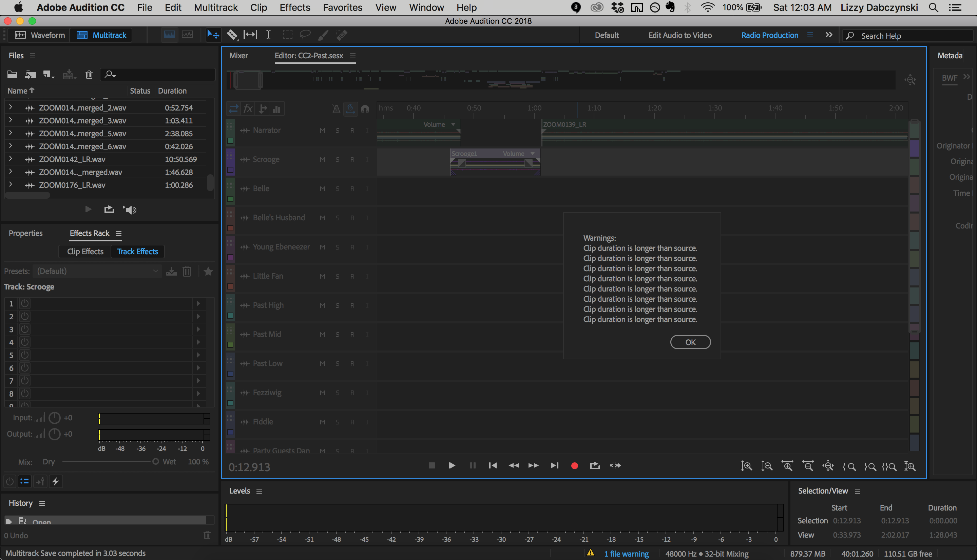Open file folder icon in Files panel

pyautogui.click(x=12, y=74)
